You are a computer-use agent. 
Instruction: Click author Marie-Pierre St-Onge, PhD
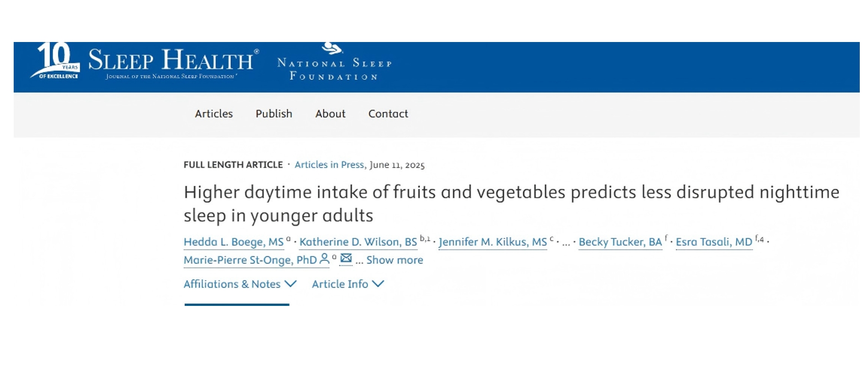click(x=250, y=260)
